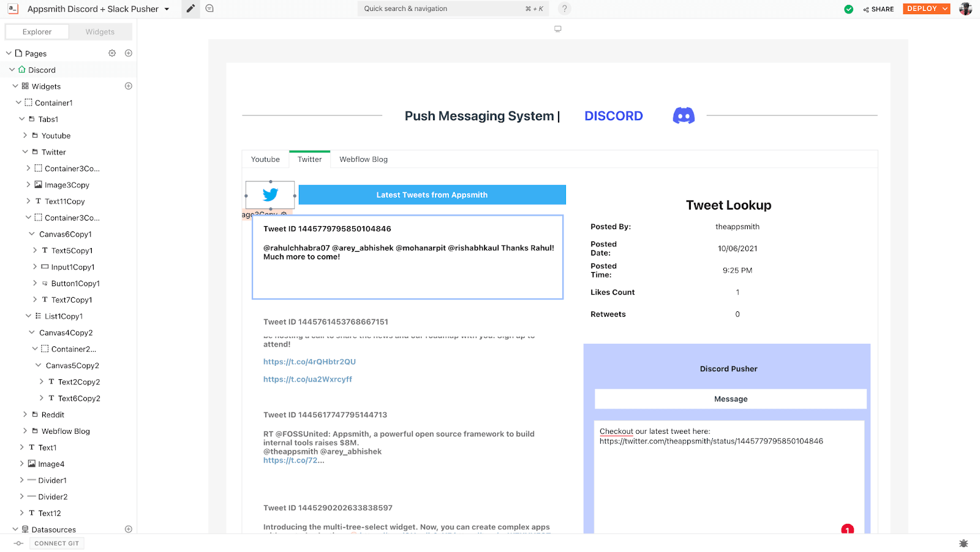Open Pages settings gear icon
The width and height of the screenshot is (980, 552).
coord(112,53)
